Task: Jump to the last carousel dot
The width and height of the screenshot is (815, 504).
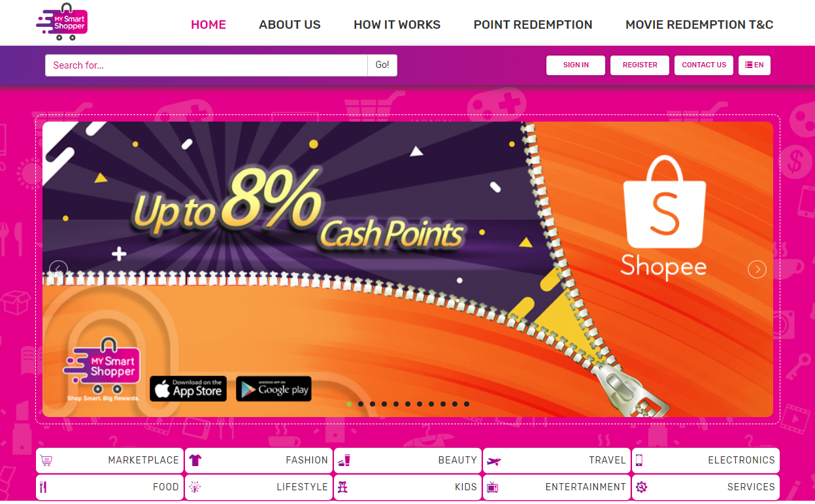Action: pyautogui.click(x=467, y=404)
